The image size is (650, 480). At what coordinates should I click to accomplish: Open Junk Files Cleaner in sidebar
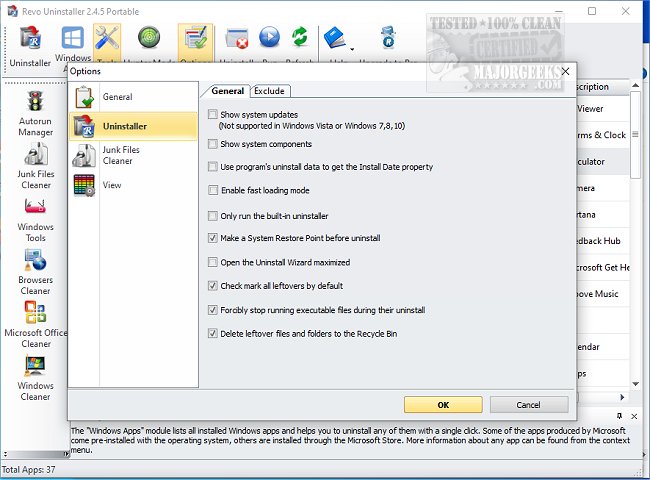pyautogui.click(x=36, y=166)
